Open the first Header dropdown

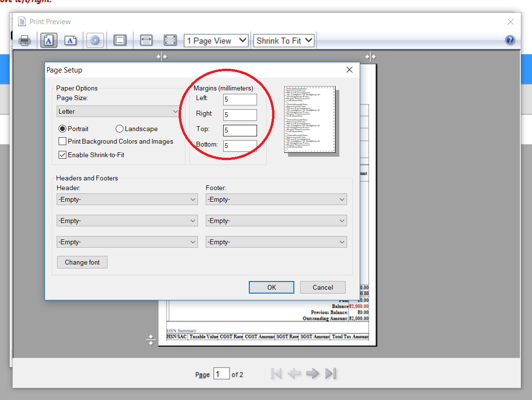click(127, 199)
